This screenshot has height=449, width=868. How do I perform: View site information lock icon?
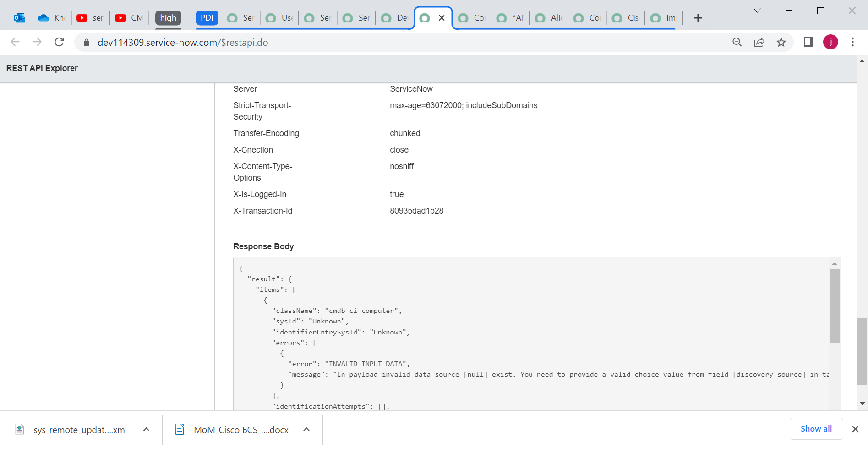tap(86, 43)
